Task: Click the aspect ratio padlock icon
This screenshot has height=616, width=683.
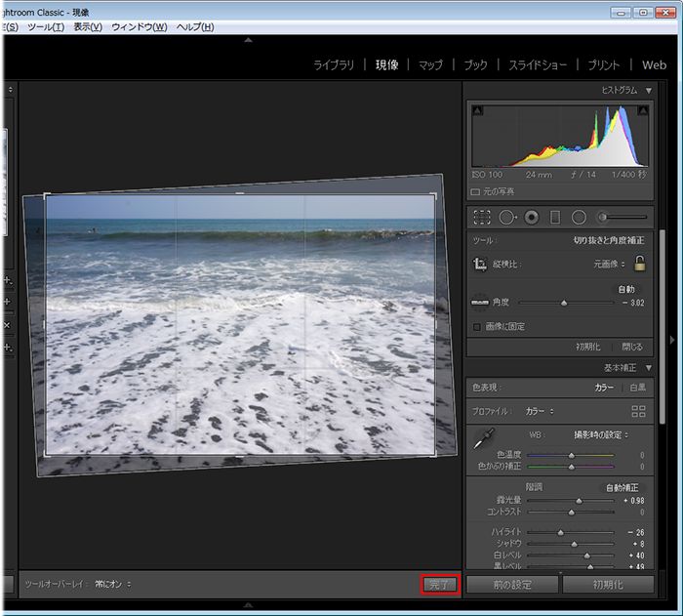Action: 639,264
